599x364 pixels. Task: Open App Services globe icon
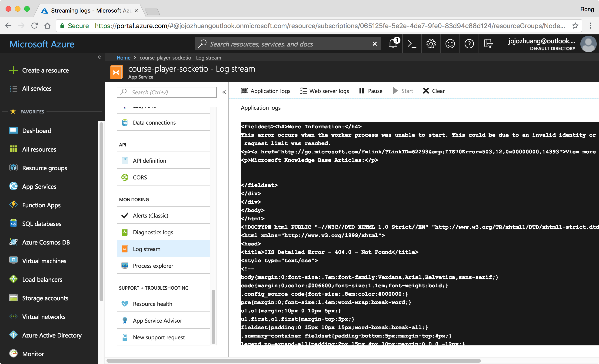pos(13,186)
